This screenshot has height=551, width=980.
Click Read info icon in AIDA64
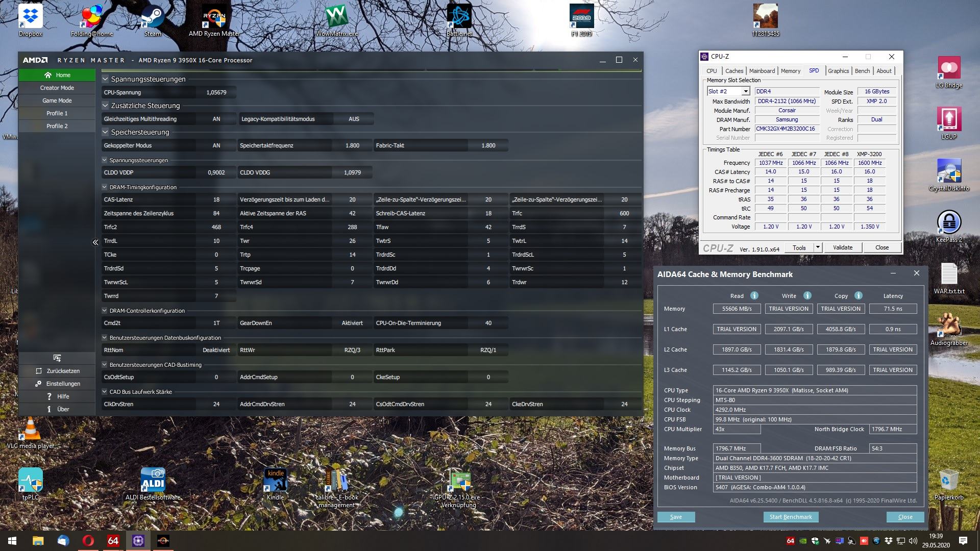pos(754,295)
